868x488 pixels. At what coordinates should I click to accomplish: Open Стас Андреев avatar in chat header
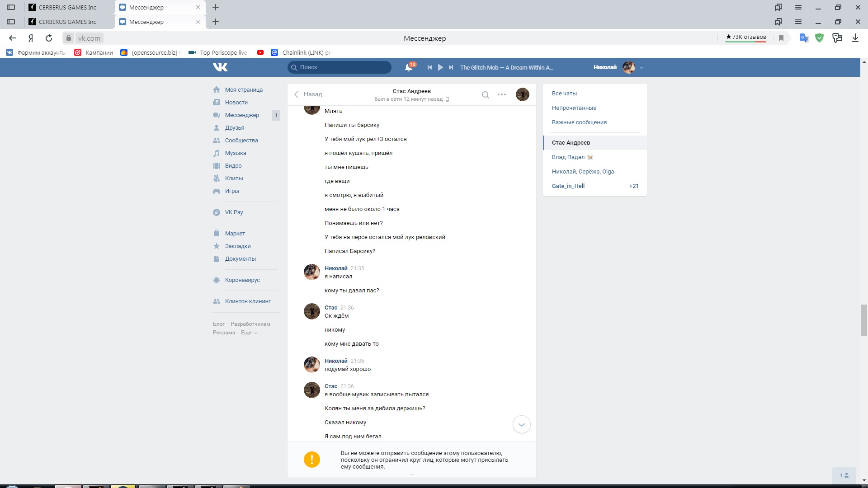coord(523,94)
